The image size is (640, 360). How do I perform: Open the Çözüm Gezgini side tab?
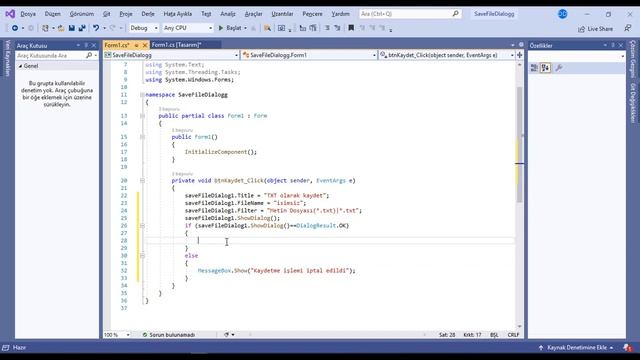633,59
